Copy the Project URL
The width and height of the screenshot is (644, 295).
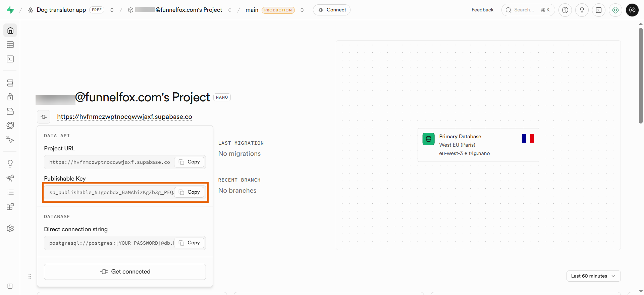190,162
